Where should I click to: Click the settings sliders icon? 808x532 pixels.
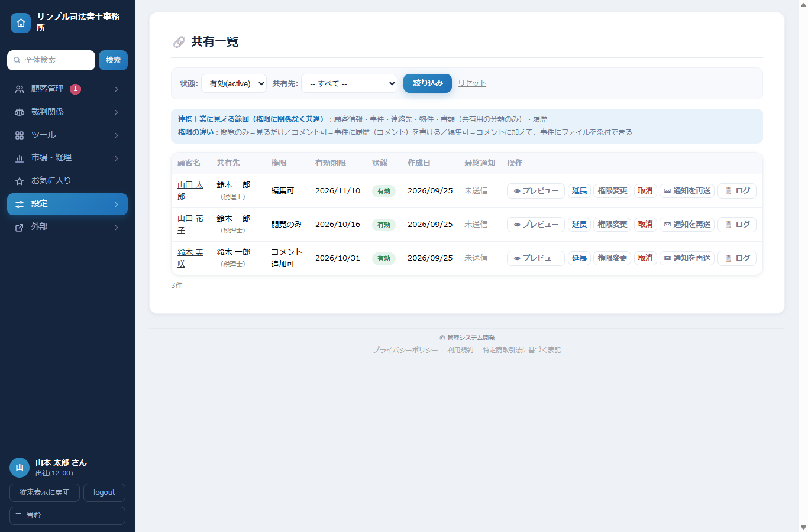[x=20, y=204]
